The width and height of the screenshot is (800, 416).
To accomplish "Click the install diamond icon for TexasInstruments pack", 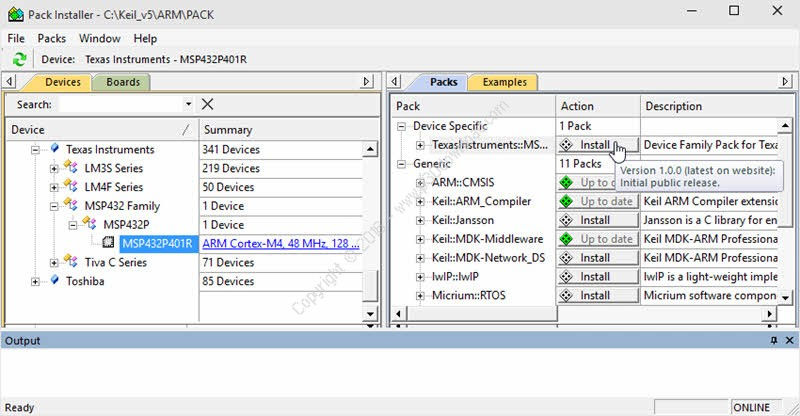I will 566,145.
